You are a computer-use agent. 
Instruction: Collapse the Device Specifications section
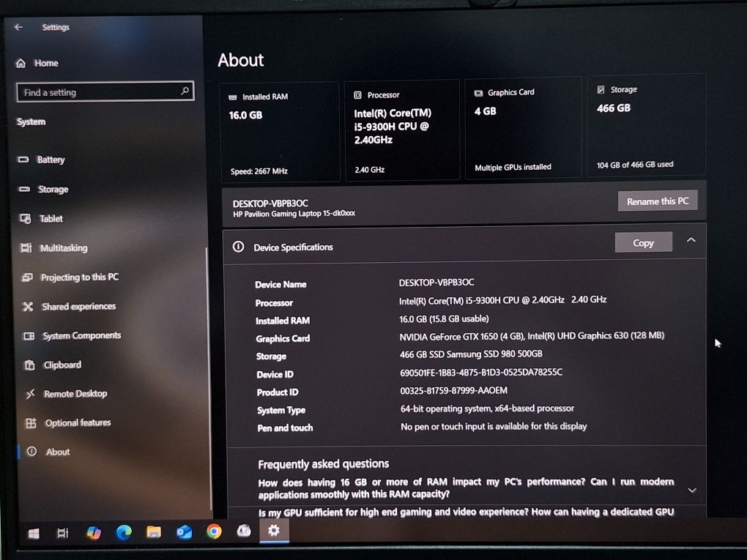(x=691, y=240)
